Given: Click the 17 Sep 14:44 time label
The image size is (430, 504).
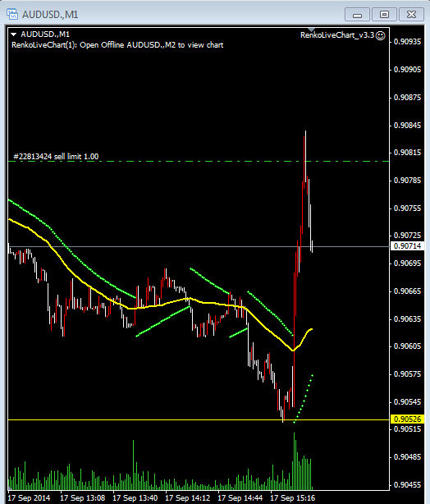Looking at the screenshot, I should 240,498.
